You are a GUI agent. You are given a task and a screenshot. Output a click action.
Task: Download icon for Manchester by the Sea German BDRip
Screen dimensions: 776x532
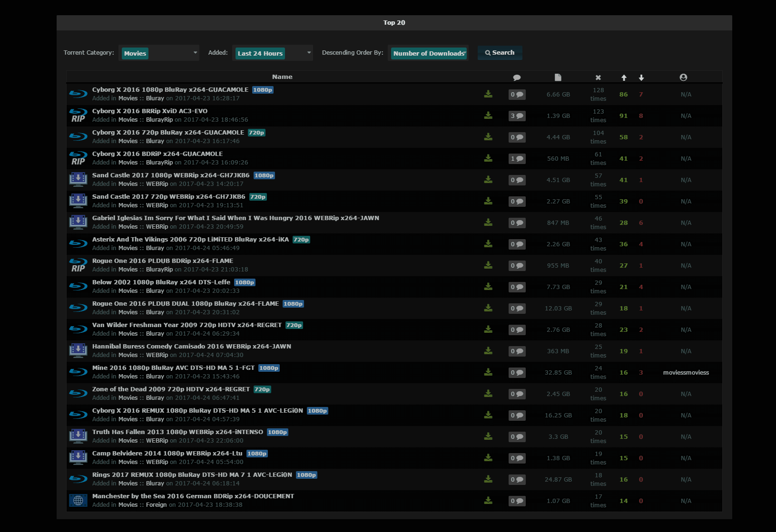click(488, 501)
